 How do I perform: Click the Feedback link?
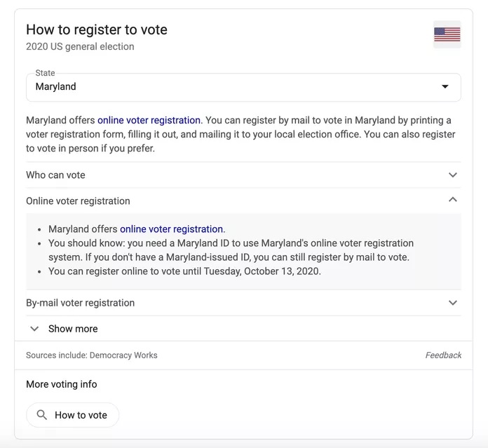click(x=443, y=355)
